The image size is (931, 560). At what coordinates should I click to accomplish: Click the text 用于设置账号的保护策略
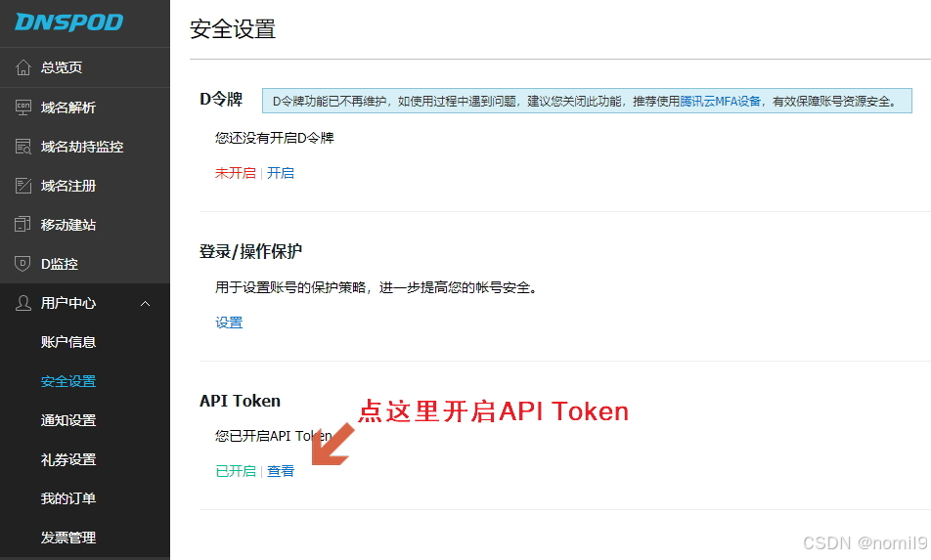coord(290,287)
